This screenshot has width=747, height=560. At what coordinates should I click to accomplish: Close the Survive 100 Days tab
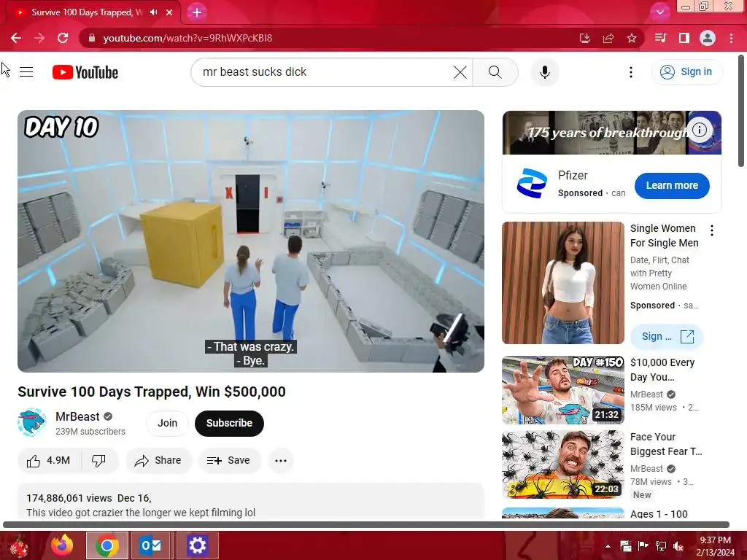coord(169,12)
